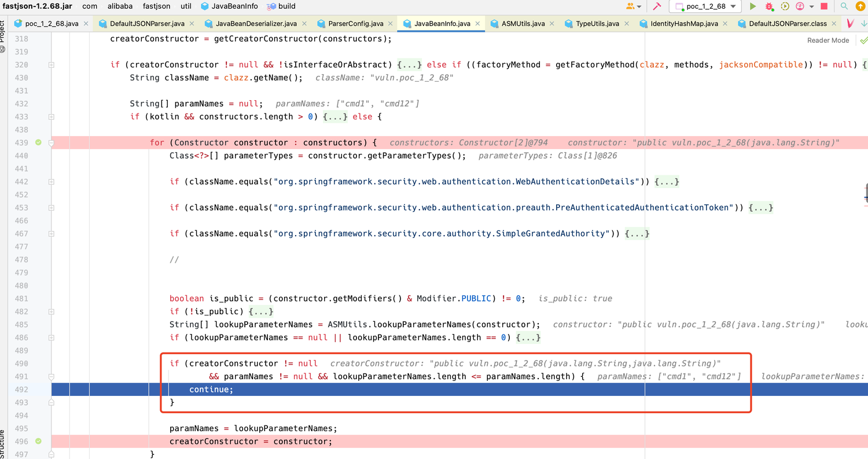Open dropdown arrow next to profiler icon
Image resolution: width=868 pixels, height=459 pixels.
[x=812, y=7]
